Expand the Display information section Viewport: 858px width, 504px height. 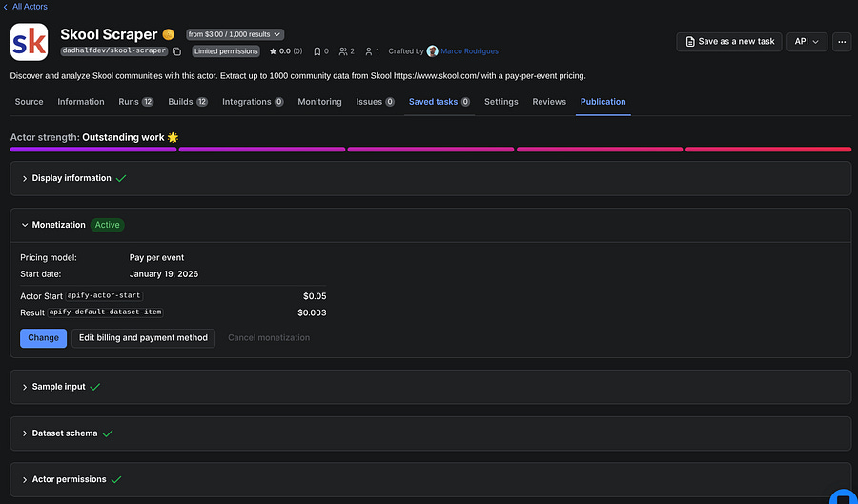(x=431, y=178)
